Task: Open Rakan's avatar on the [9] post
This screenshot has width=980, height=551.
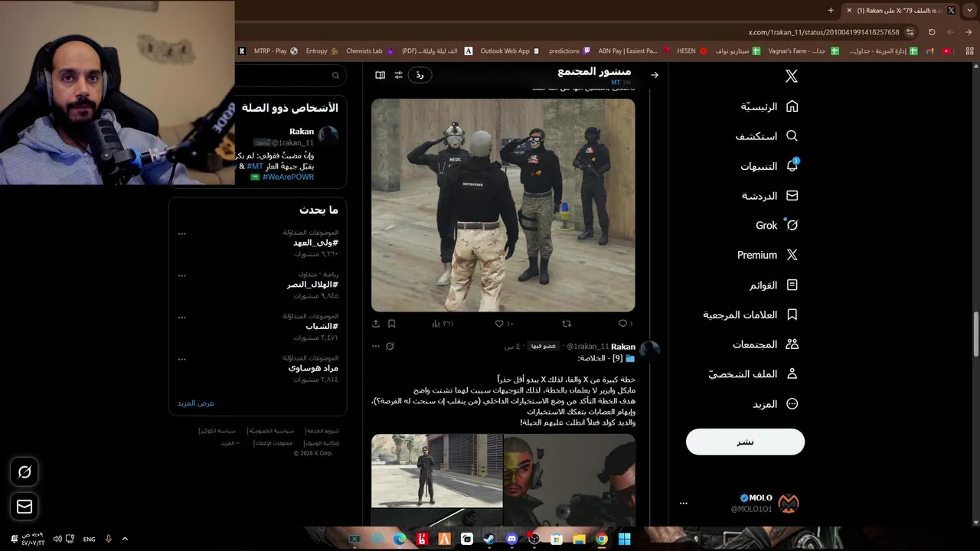Action: (x=650, y=350)
